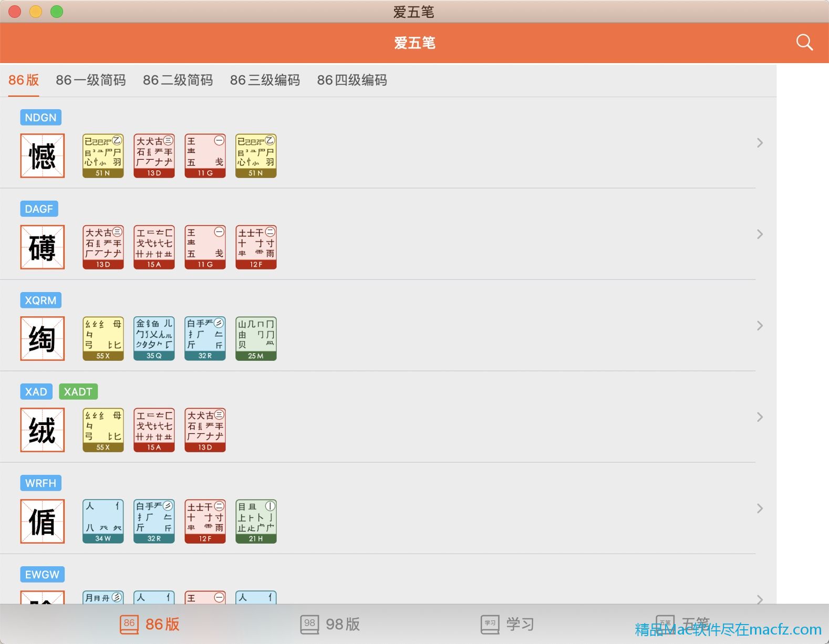Screen dimensions: 829x644
Task: Click first 51N key card in NDGN row
Action: pos(103,155)
